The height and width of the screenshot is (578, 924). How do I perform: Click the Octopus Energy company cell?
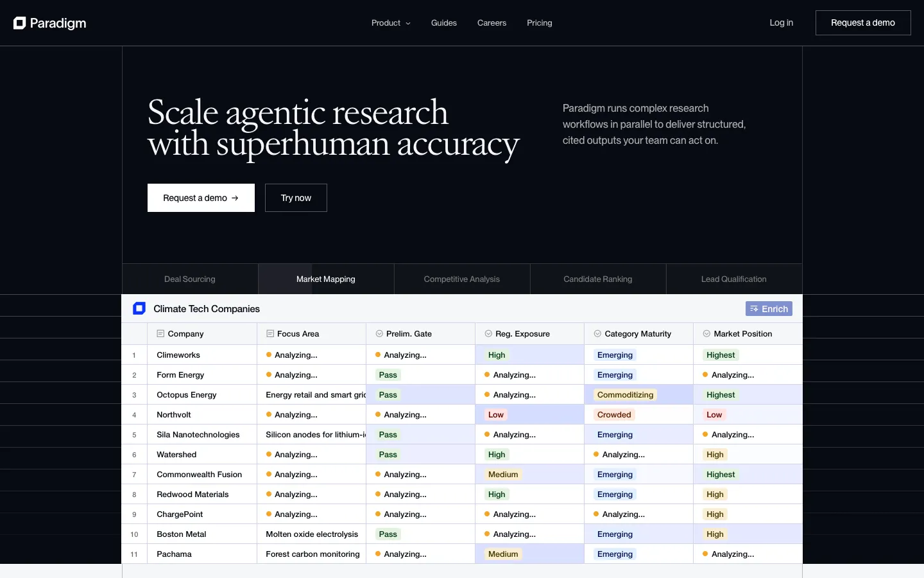point(202,395)
